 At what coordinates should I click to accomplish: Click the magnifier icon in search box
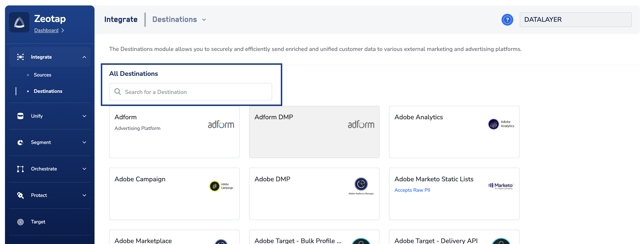pos(118,92)
